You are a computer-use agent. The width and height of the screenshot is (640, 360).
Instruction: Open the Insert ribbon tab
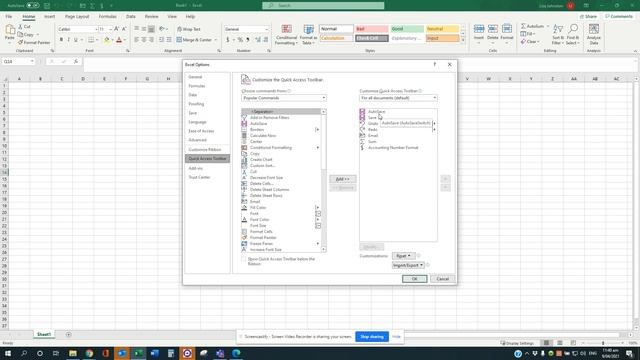(49, 16)
